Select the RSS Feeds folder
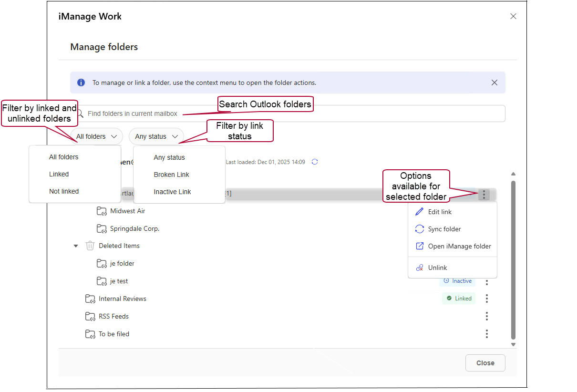This screenshot has width=577, height=392. pos(113,316)
